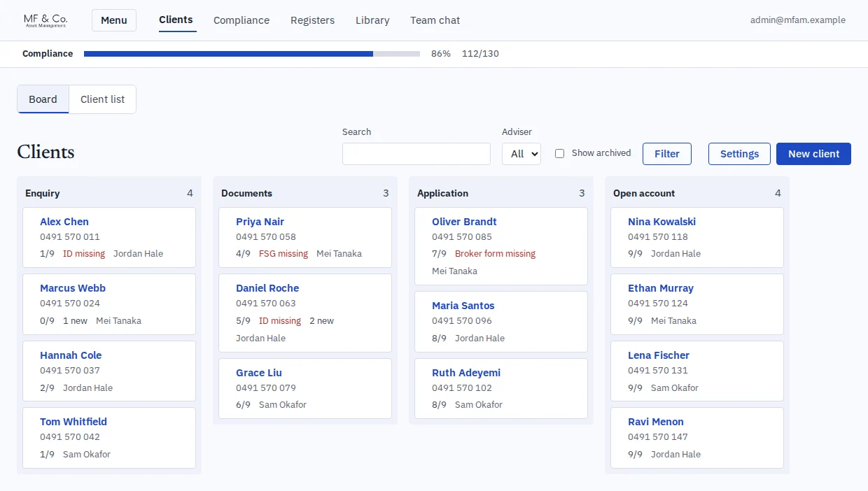Go to Registers

pyautogui.click(x=312, y=20)
